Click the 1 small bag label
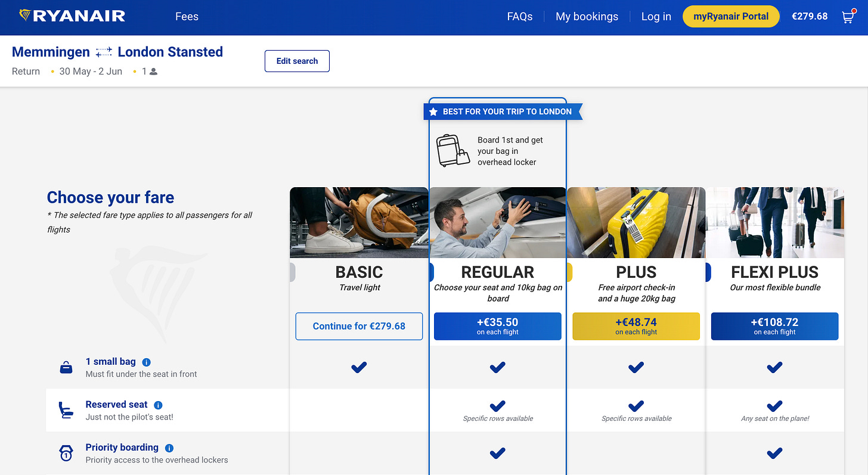The width and height of the screenshot is (868, 475). click(110, 362)
